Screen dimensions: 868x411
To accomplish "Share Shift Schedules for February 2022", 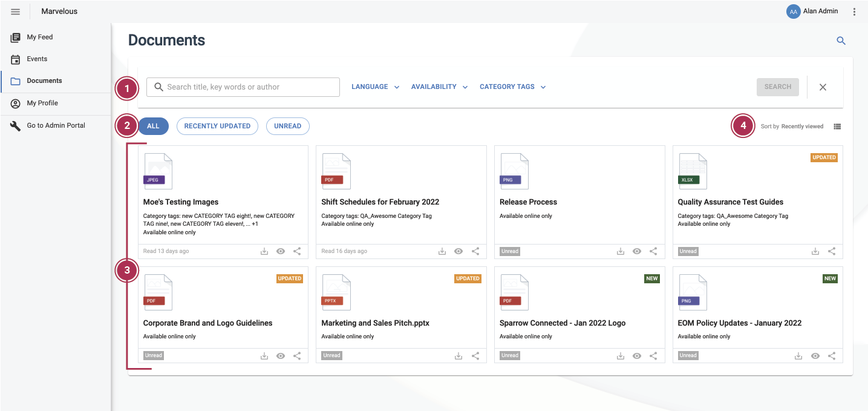I will point(475,251).
